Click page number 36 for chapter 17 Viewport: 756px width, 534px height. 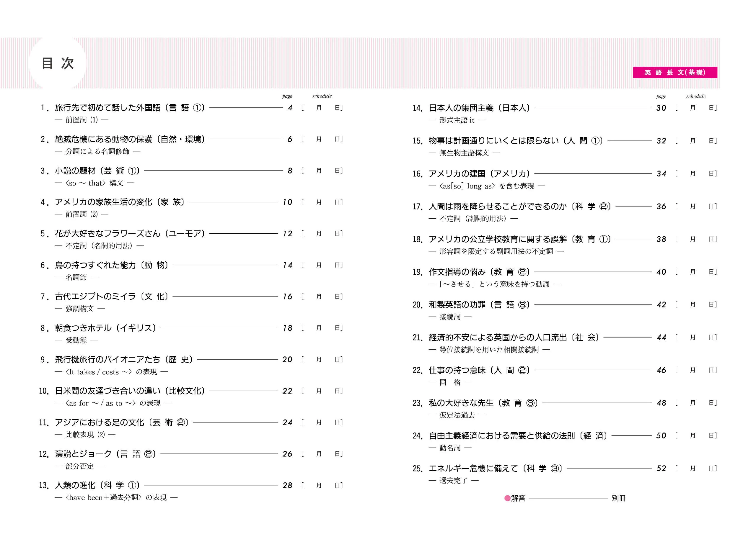(661, 207)
